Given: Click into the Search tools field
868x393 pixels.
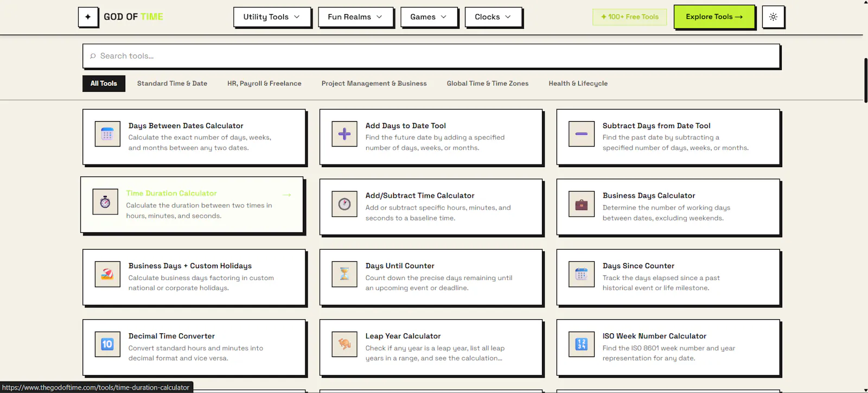Looking at the screenshot, I should [x=431, y=56].
